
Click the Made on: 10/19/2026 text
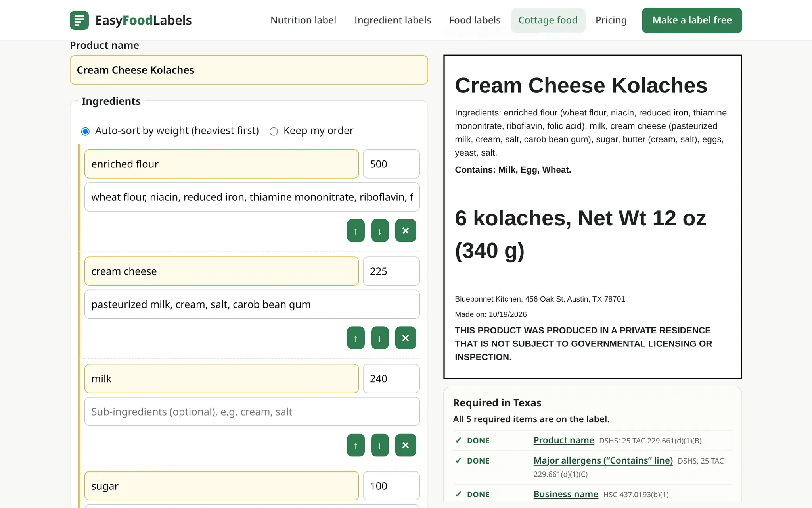(491, 314)
